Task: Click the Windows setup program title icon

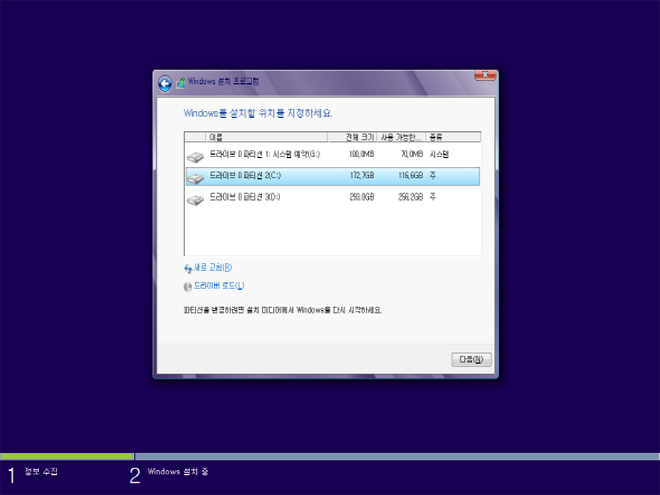Action: 181,82
